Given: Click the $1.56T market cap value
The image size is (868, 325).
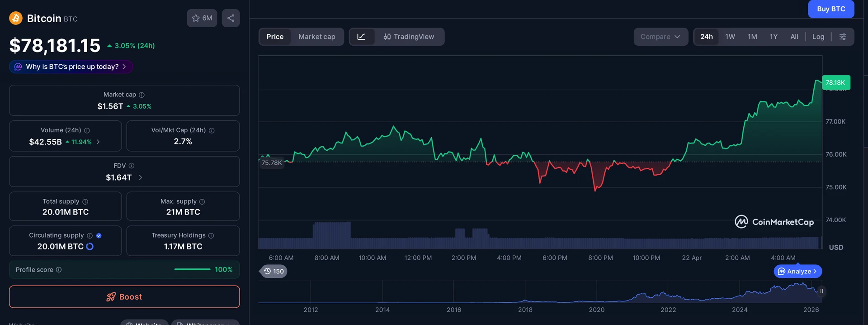Looking at the screenshot, I should pos(110,106).
